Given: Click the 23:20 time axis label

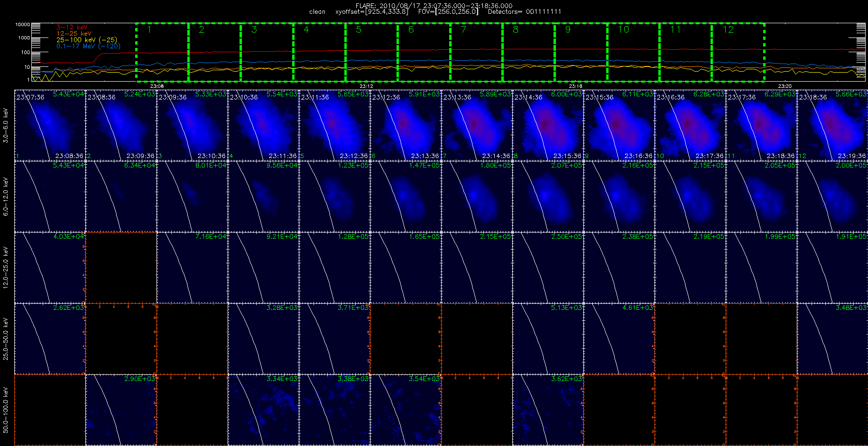Looking at the screenshot, I should pos(785,86).
